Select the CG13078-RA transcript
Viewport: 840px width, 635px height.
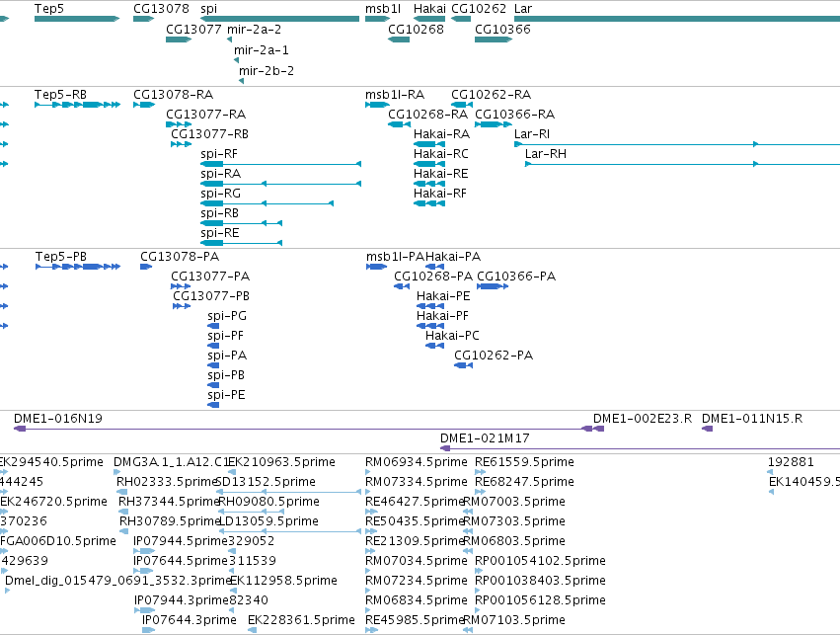point(144,105)
